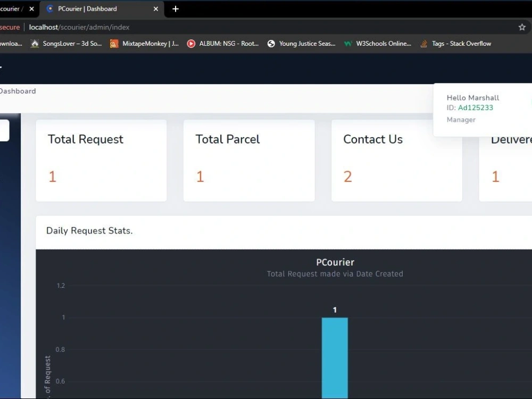Click the red play favicon for ALBUM: NSG
Screen dimensions: 532x399
191,44
